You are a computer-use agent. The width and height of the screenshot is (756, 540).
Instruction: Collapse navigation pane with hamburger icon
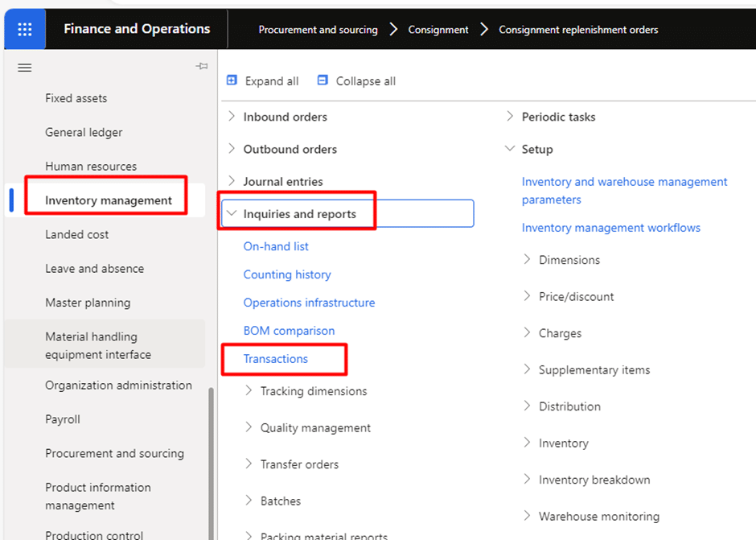tap(25, 68)
